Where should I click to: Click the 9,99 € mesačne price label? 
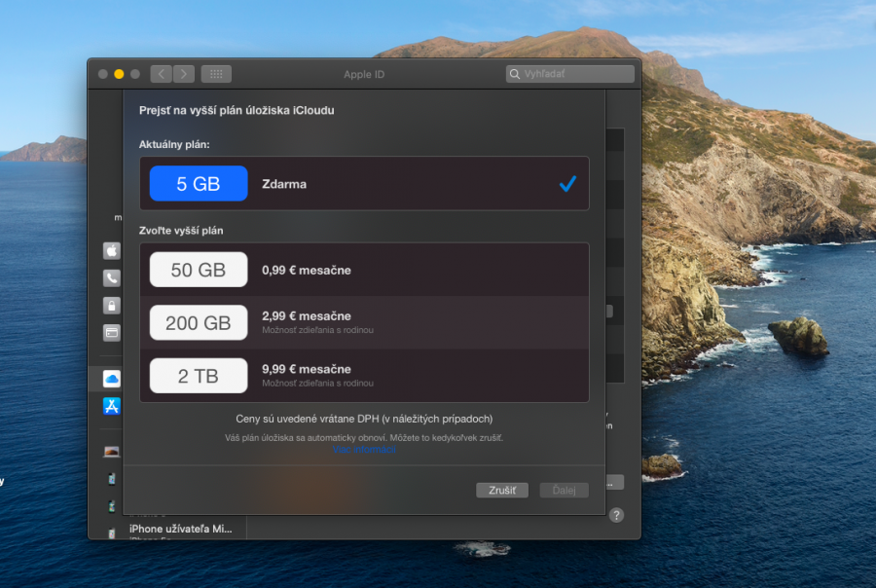(307, 369)
